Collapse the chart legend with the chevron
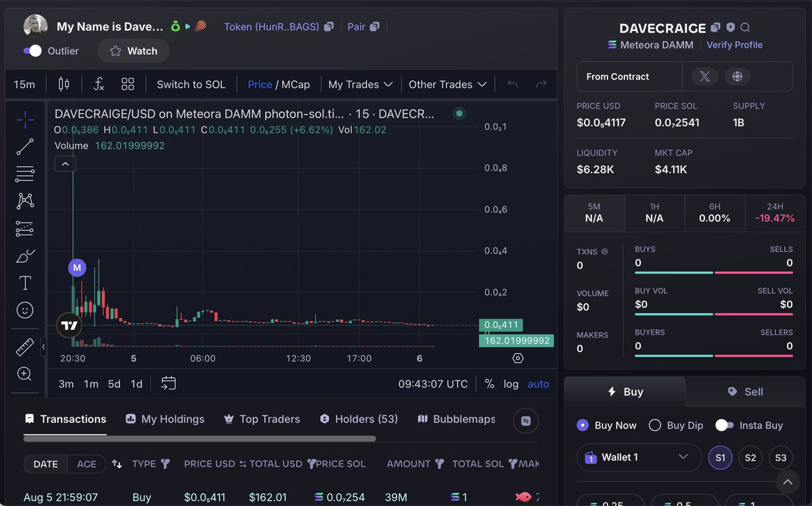 pos(65,164)
